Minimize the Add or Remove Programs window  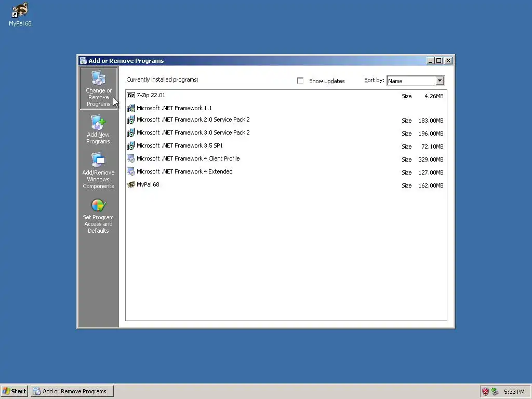[430, 61]
